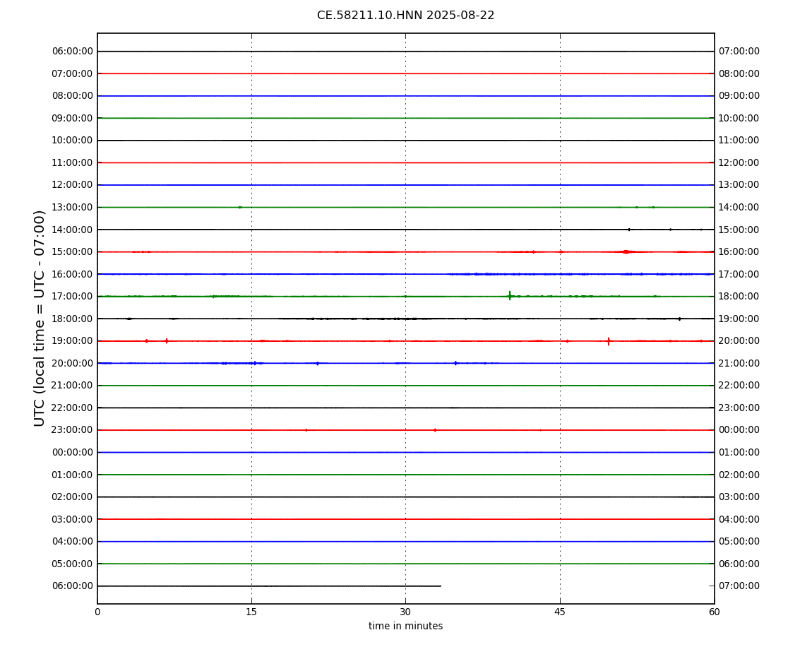Click the burst near minute 51 on red 15:00:00 trace
This screenshot has width=812, height=671.
pyautogui.click(x=626, y=252)
